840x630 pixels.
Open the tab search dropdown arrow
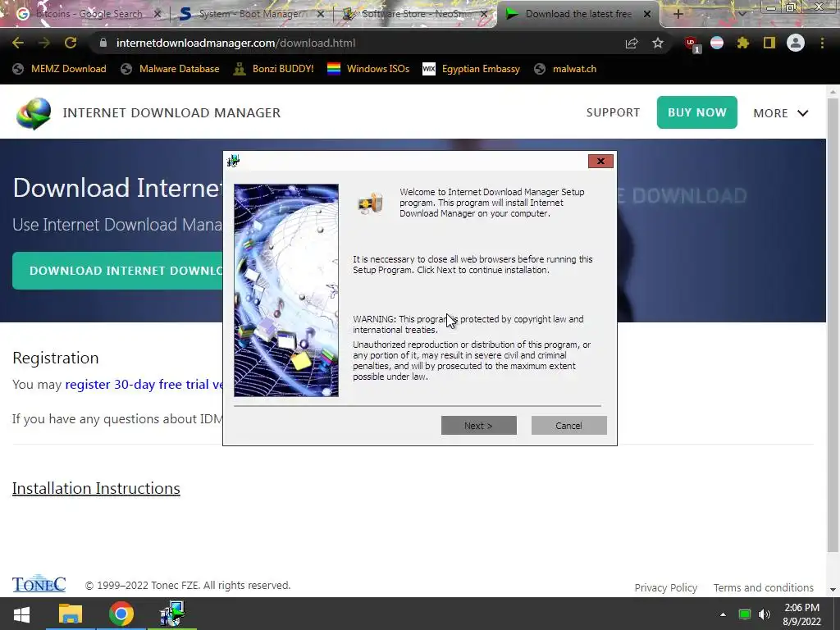click(x=742, y=13)
